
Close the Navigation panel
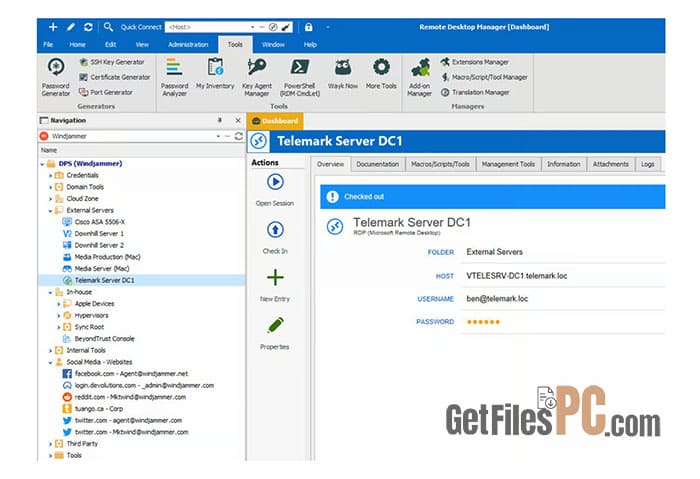coord(238,121)
